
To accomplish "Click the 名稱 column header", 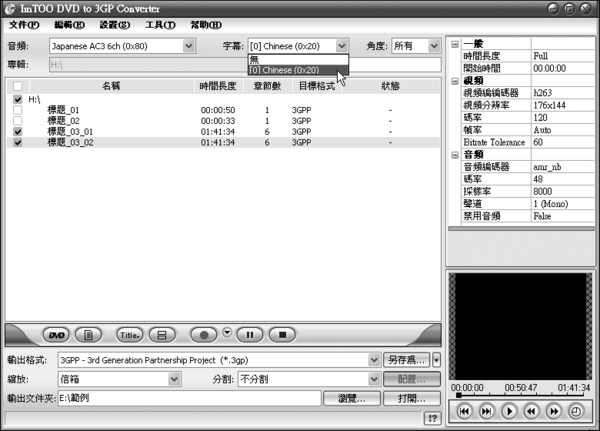I will pos(111,86).
